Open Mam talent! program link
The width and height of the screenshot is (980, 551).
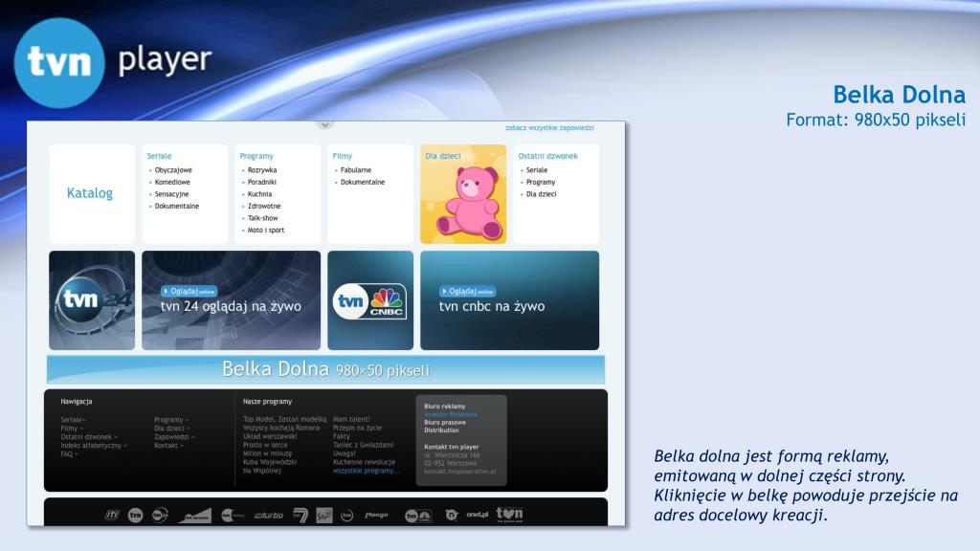(351, 419)
